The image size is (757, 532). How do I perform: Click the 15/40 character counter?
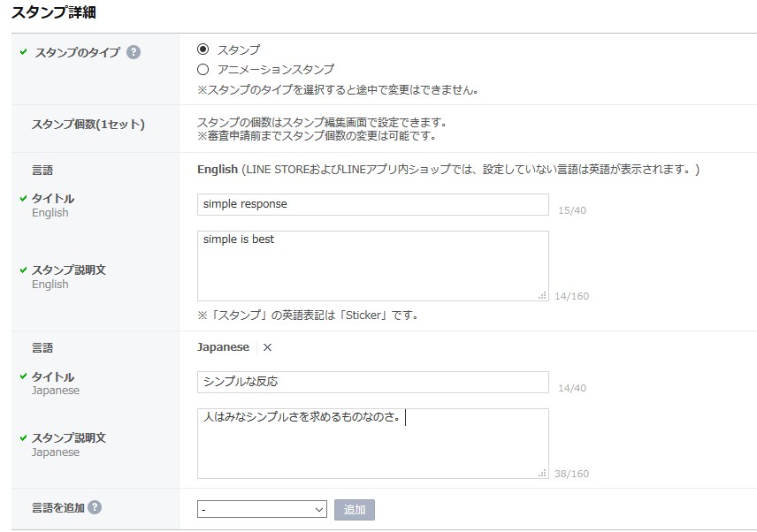(x=572, y=210)
